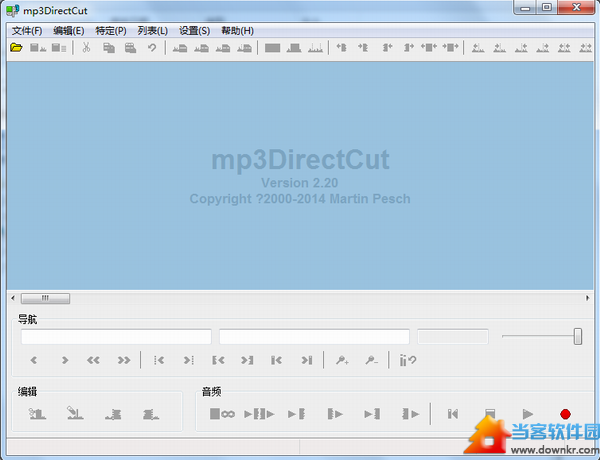This screenshot has height=460, width=600.
Task: Open the 特定(P) menu
Action: coord(111,31)
